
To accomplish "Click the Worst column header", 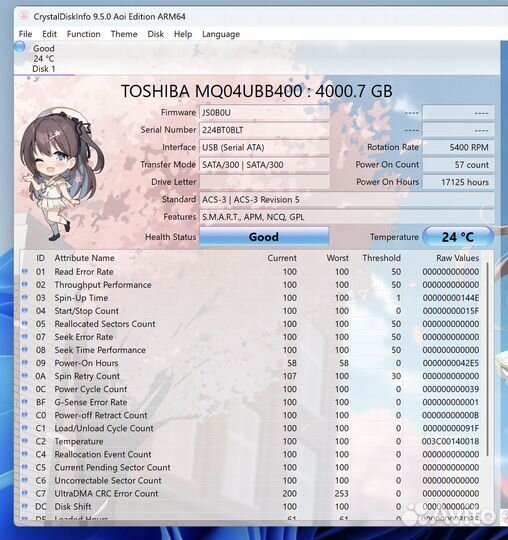I will (x=338, y=258).
